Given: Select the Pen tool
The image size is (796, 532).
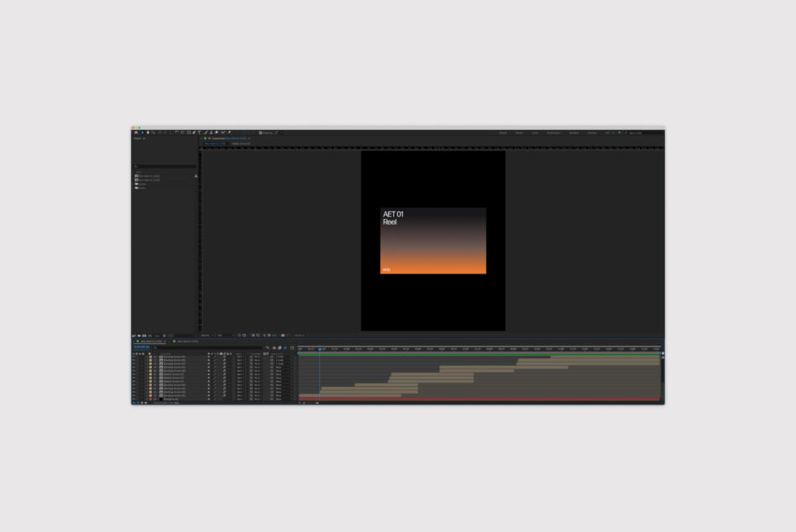Looking at the screenshot, I should point(194,133).
